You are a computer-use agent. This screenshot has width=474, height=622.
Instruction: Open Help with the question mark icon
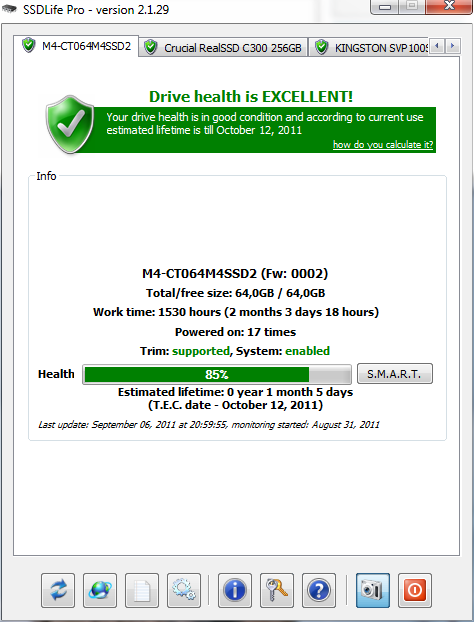pos(319,590)
